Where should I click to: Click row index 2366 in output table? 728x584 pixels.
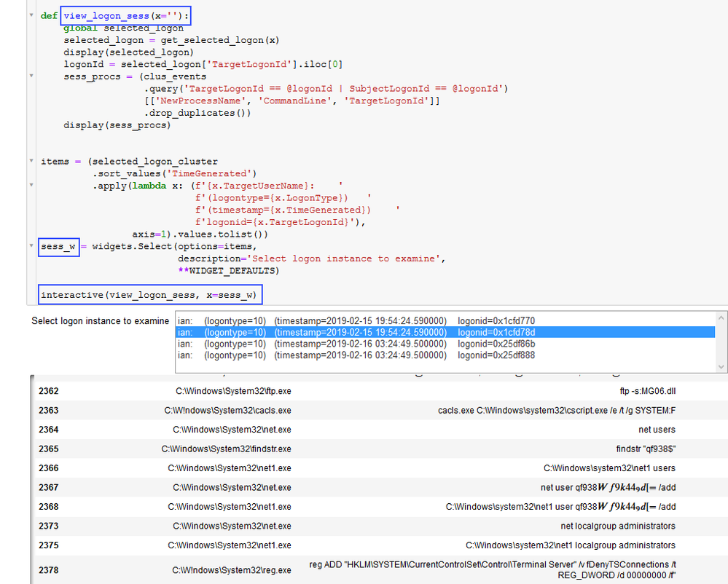[49, 468]
